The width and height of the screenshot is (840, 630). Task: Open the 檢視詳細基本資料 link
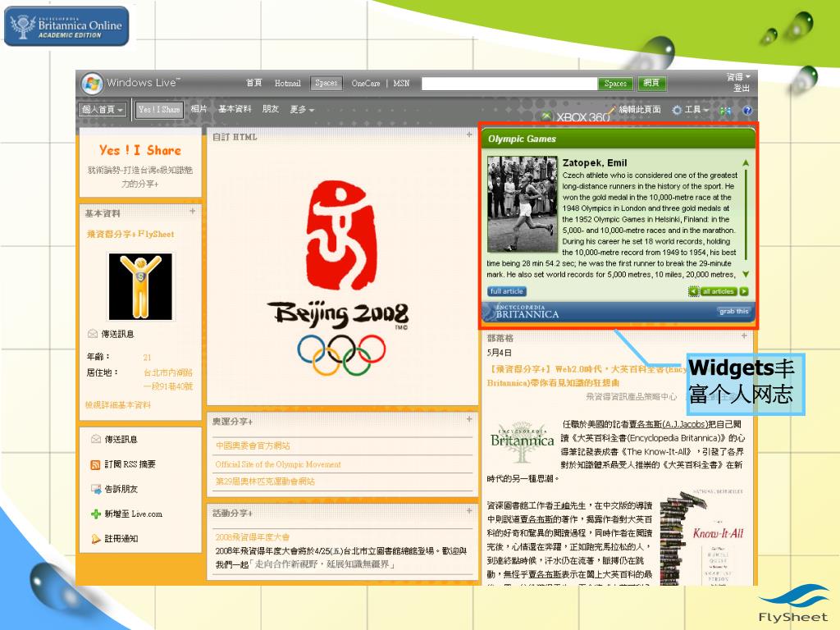click(x=118, y=405)
